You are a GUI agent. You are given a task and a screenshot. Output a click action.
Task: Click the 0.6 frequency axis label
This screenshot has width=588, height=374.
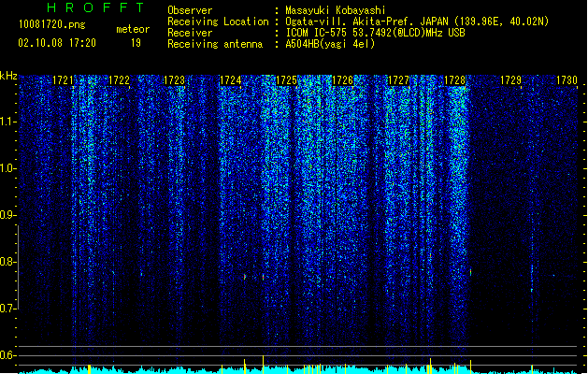(8, 355)
